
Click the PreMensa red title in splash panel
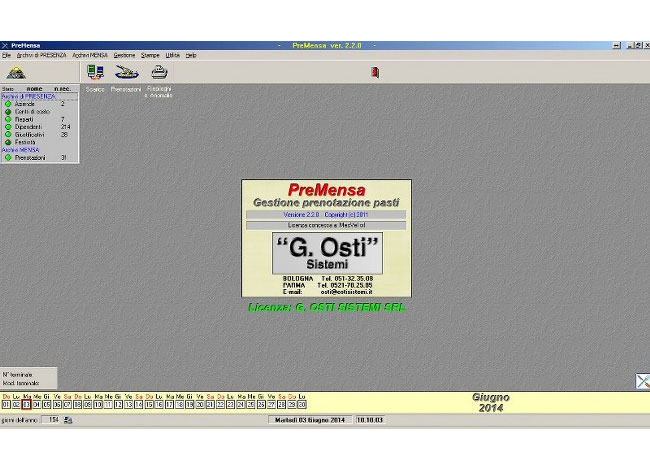(327, 190)
